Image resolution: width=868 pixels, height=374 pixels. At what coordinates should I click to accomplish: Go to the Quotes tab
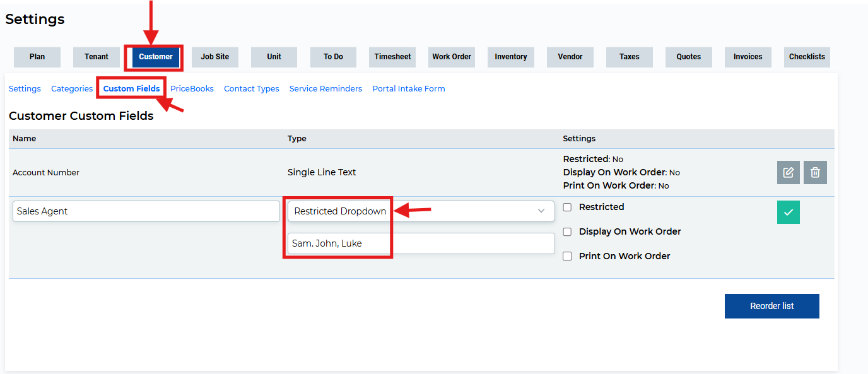(689, 57)
